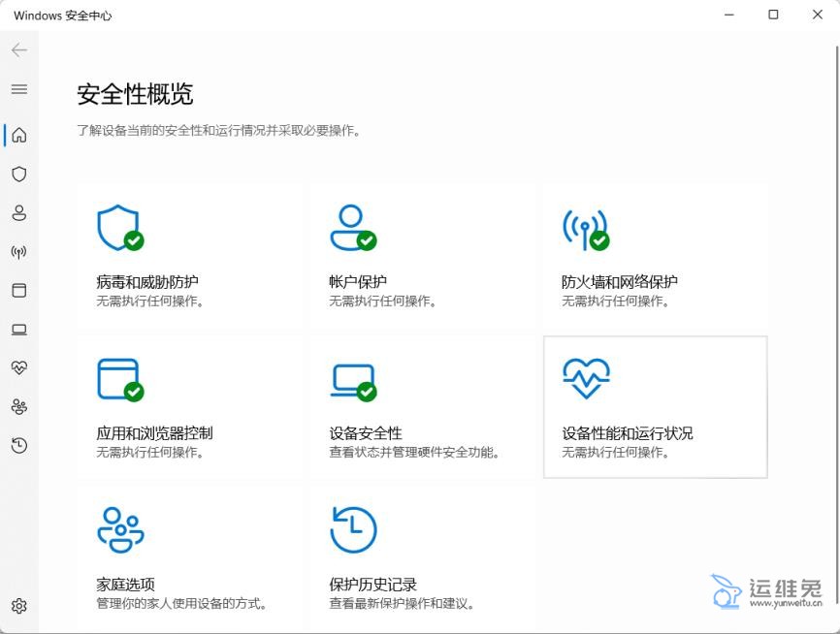
Task: Open virus protection shield sidebar icon
Action: tap(18, 174)
